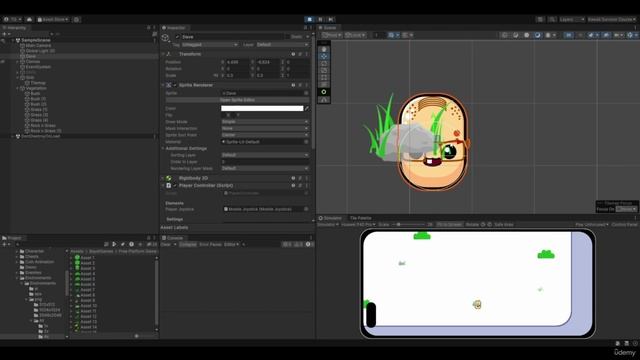Select the Move tool in Scene toolbar

[324, 56]
